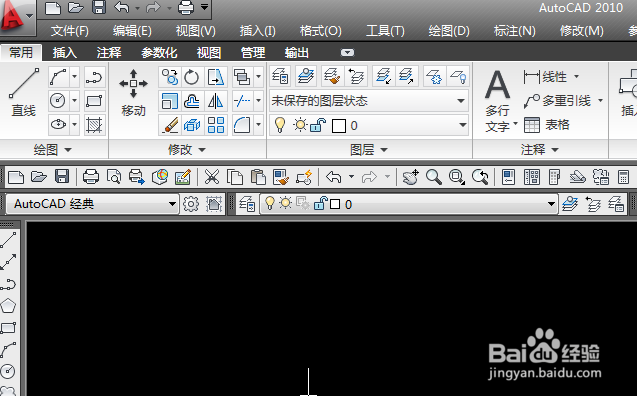
Task: Expand the 注释 panel arrow
Action: click(x=555, y=150)
